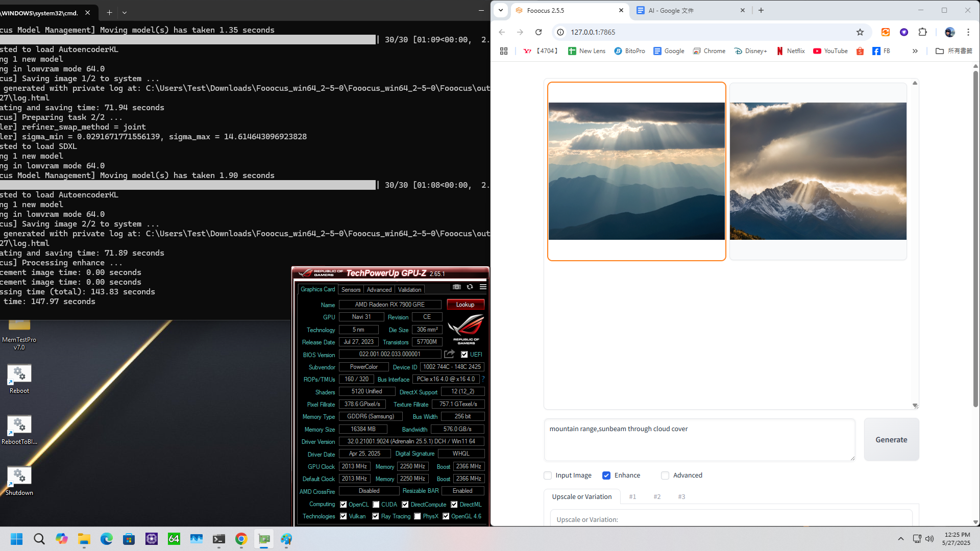Select the Graphics Card tab in GPU-Z
The width and height of the screenshot is (980, 551).
[317, 289]
